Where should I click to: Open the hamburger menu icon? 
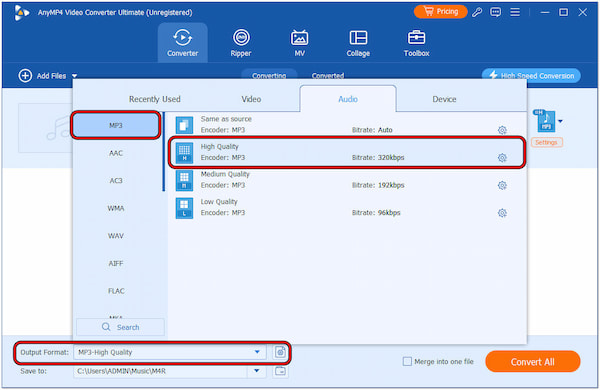tap(515, 12)
